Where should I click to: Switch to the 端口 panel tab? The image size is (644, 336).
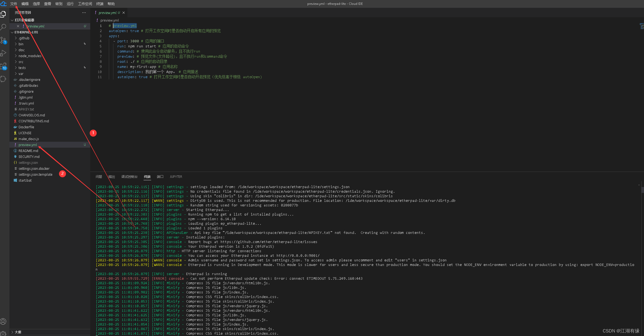click(x=160, y=177)
